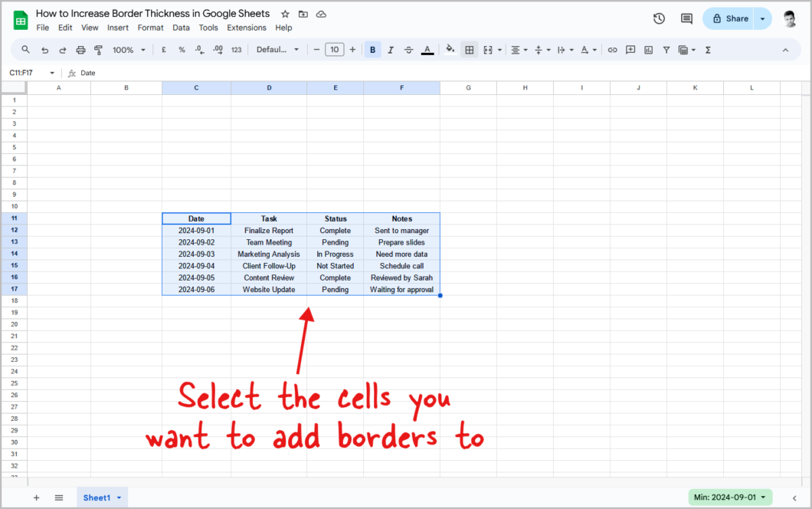812x509 pixels.
Task: Open the Help menu
Action: coord(283,28)
